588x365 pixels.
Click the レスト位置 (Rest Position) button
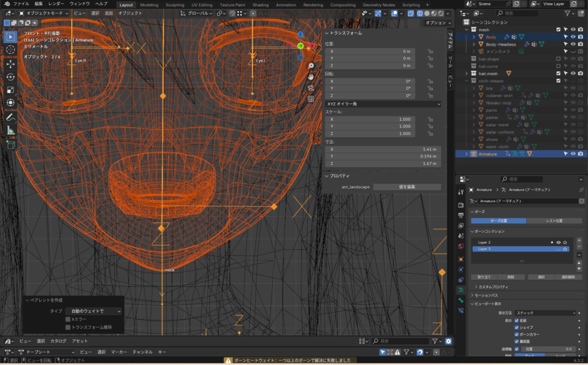(x=555, y=221)
